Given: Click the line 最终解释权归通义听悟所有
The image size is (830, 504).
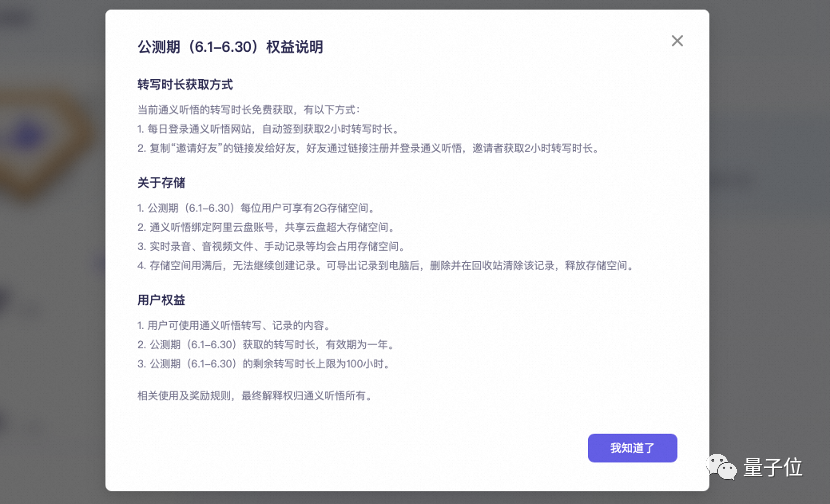Looking at the screenshot, I should tap(255, 395).
